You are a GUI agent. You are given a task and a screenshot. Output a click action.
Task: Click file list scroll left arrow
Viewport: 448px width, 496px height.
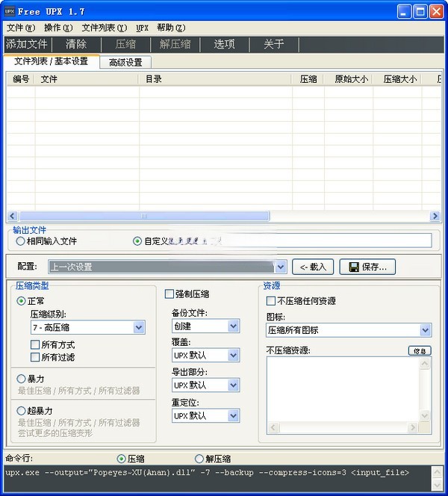[13, 216]
